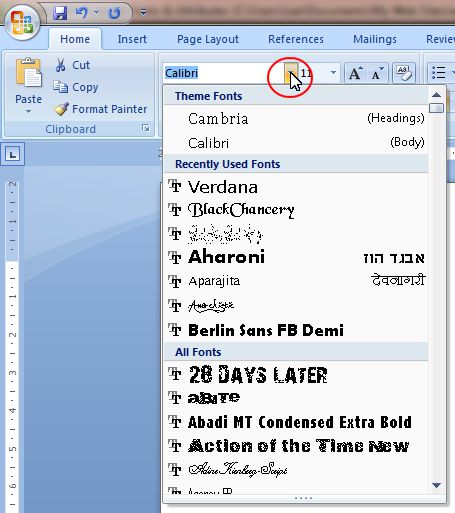455x513 pixels.
Task: Click the Paste clipboard icon
Action: (x=28, y=72)
